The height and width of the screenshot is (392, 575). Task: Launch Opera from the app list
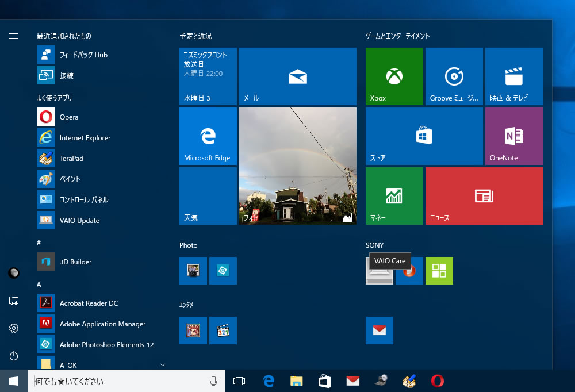[99, 117]
